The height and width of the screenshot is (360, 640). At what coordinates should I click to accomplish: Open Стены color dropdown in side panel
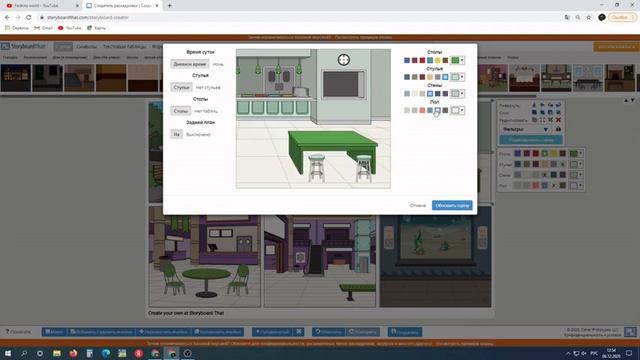click(x=576, y=175)
